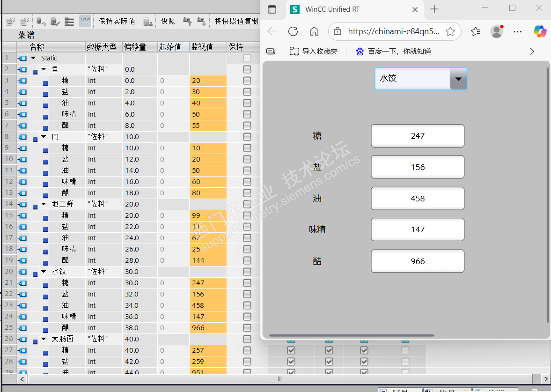551x392 pixels.
Task: Collapse the 水饺 structure node in table
Action: [44, 272]
